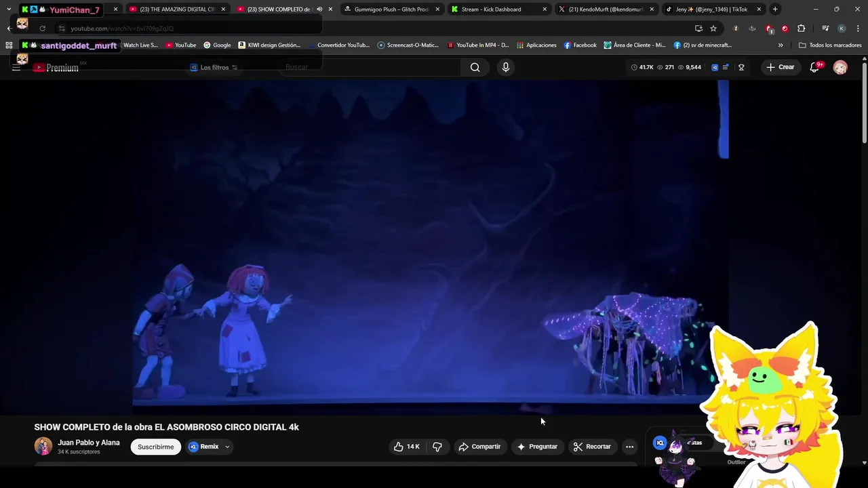
Task: Click the install app icon in address bar
Action: pyautogui.click(x=698, y=28)
